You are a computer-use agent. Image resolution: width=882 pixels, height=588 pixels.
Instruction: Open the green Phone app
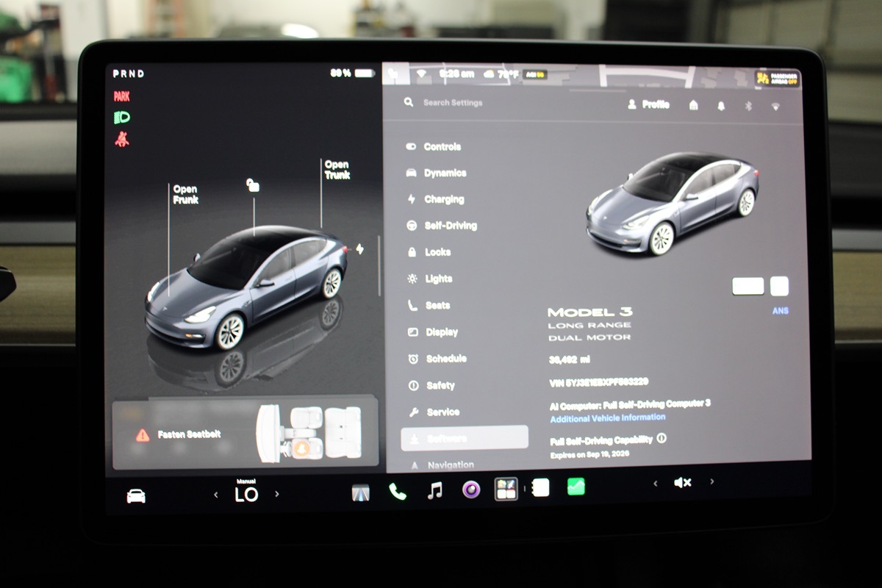click(398, 491)
